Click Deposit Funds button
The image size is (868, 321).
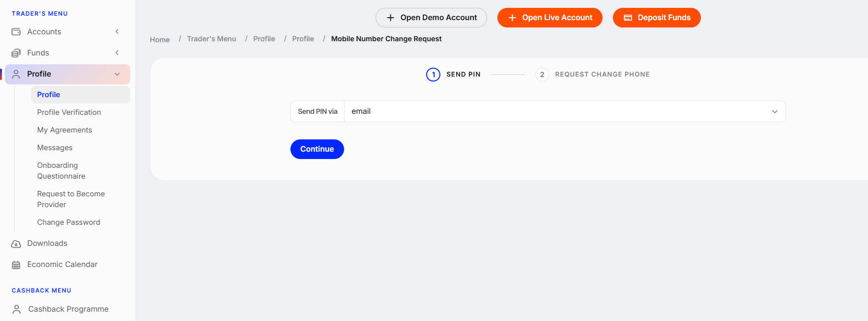click(657, 18)
